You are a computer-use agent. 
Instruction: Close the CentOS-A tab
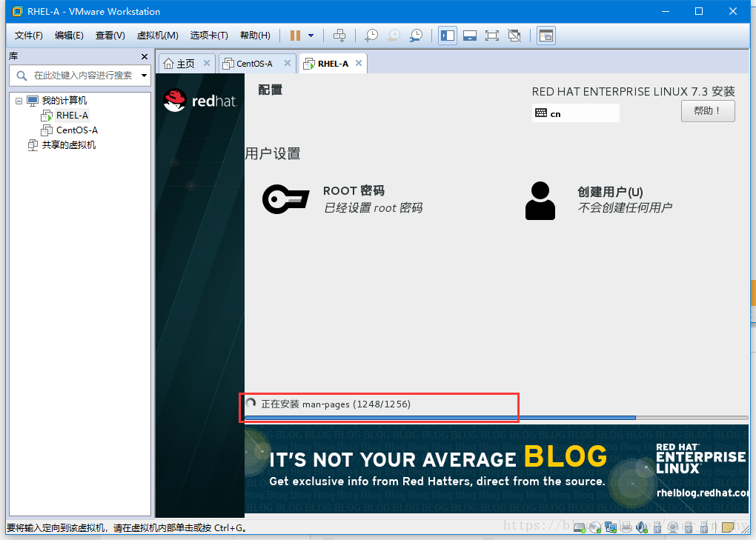pyautogui.click(x=288, y=63)
